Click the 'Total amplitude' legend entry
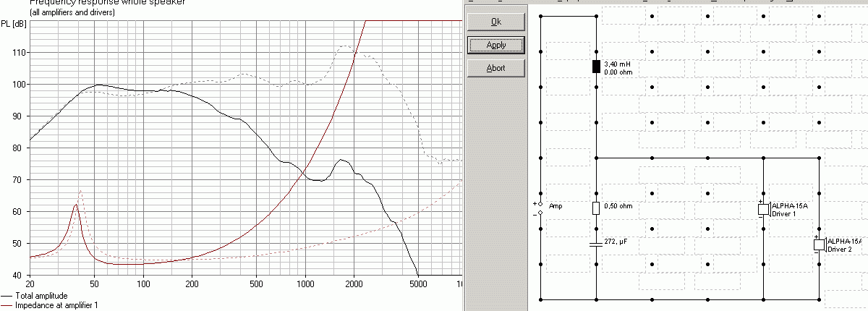Screen dimensions: 868x311 pos(41,297)
